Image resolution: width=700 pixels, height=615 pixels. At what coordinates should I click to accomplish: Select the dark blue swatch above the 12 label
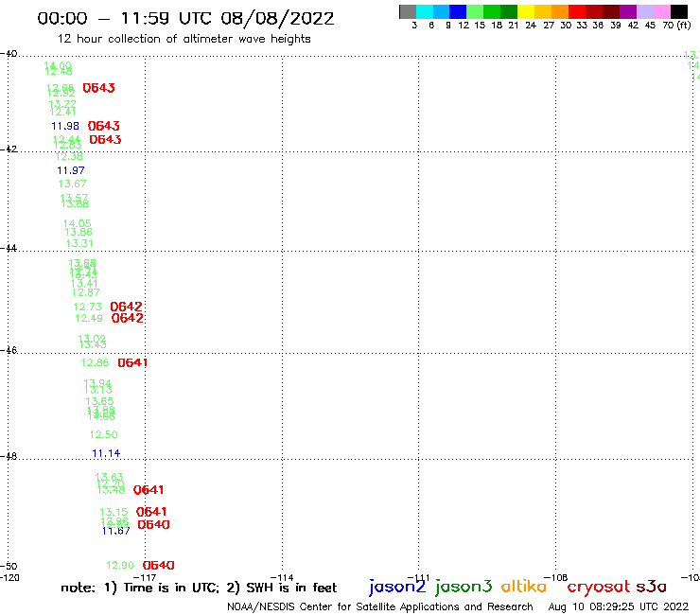[458, 11]
